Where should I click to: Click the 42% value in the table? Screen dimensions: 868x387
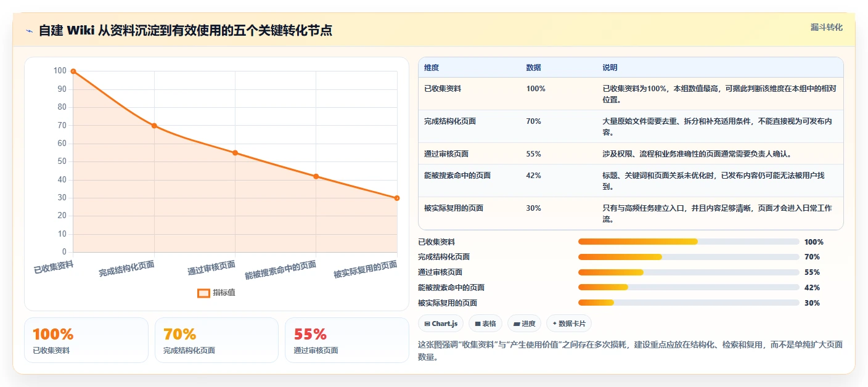click(534, 176)
